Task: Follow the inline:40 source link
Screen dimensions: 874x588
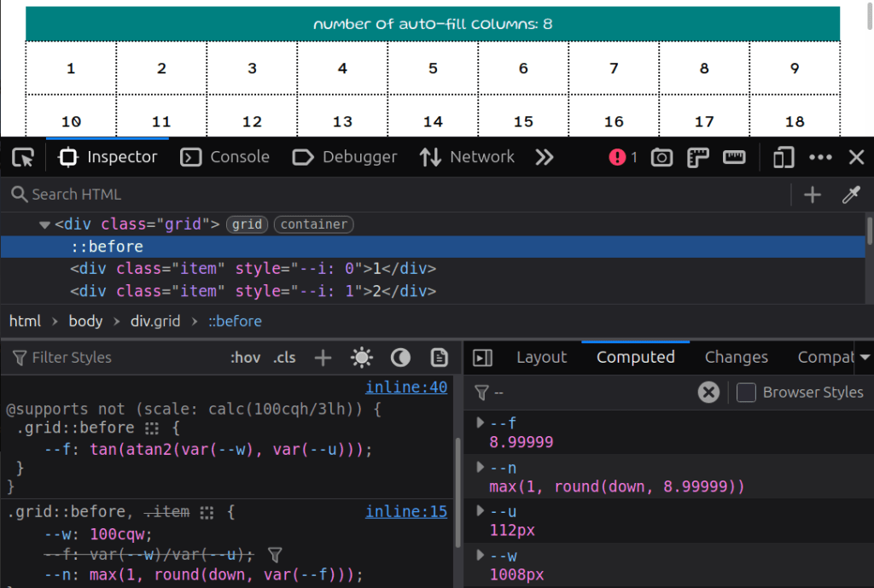Action: pyautogui.click(x=406, y=387)
